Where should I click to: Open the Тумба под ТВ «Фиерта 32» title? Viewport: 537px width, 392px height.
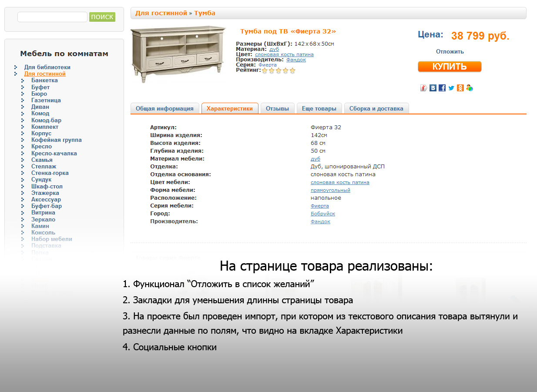point(288,31)
